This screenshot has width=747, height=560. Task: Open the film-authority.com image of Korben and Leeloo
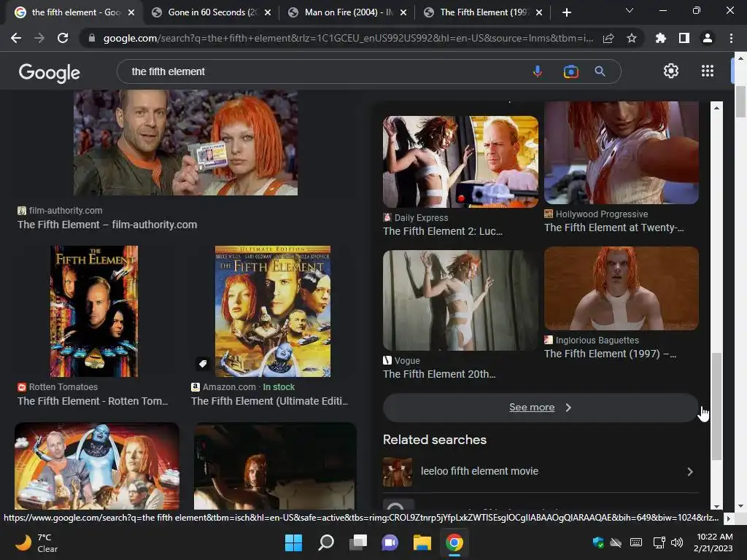pyautogui.click(x=186, y=142)
